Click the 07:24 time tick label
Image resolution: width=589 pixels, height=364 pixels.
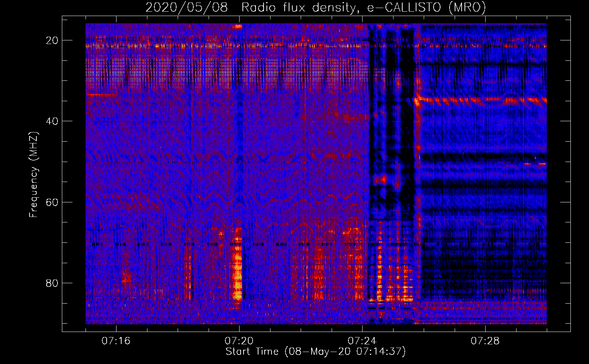click(x=362, y=341)
